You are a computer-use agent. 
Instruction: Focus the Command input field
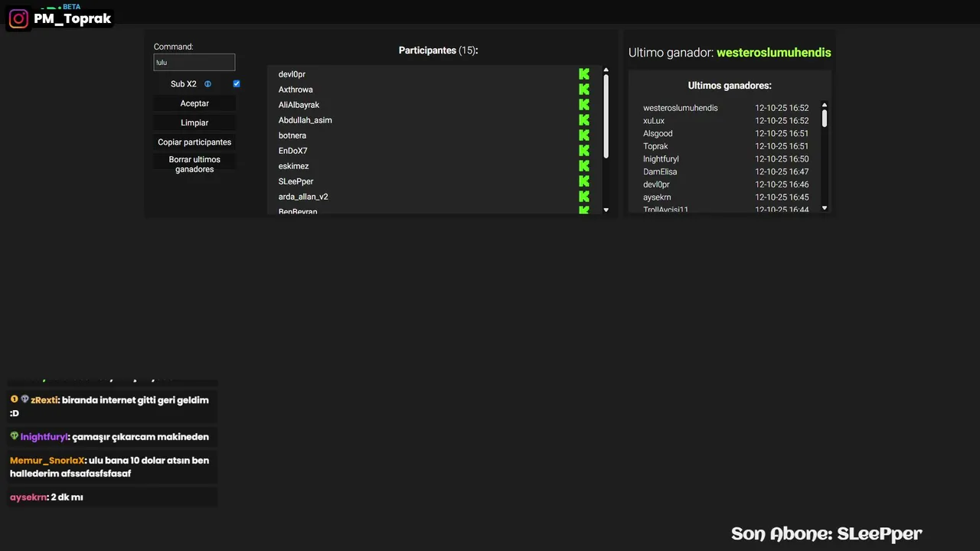click(194, 63)
